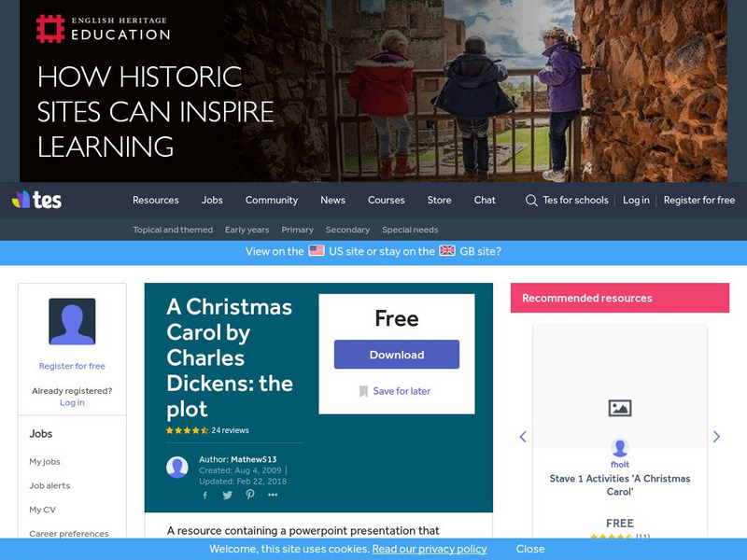This screenshot has height=560, width=747.
Task: Open more sharing options via ellipsis
Action: 273,496
